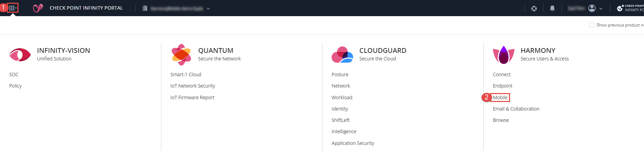Viewport: 644px width, 160px height.
Task: Open SOC under Infinity-Vision
Action: point(14,75)
